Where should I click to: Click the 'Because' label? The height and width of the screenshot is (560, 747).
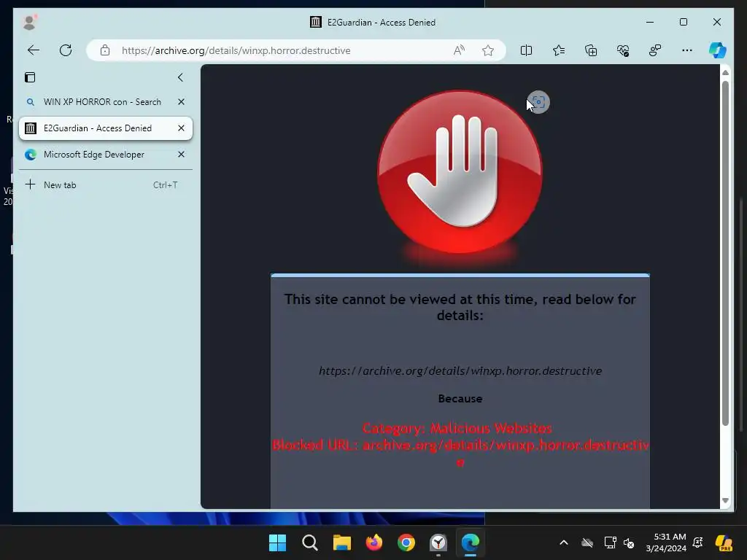pos(460,399)
